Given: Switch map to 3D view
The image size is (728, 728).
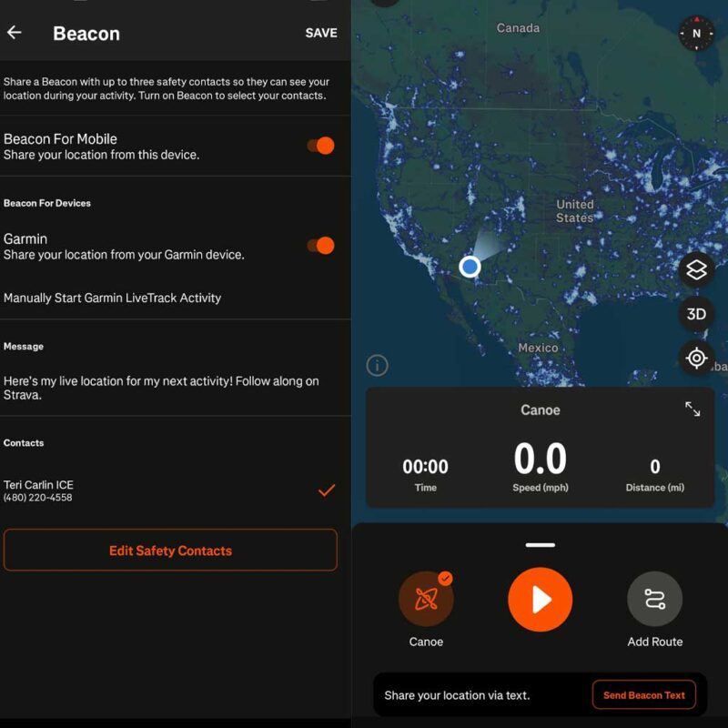Looking at the screenshot, I should pyautogui.click(x=696, y=314).
